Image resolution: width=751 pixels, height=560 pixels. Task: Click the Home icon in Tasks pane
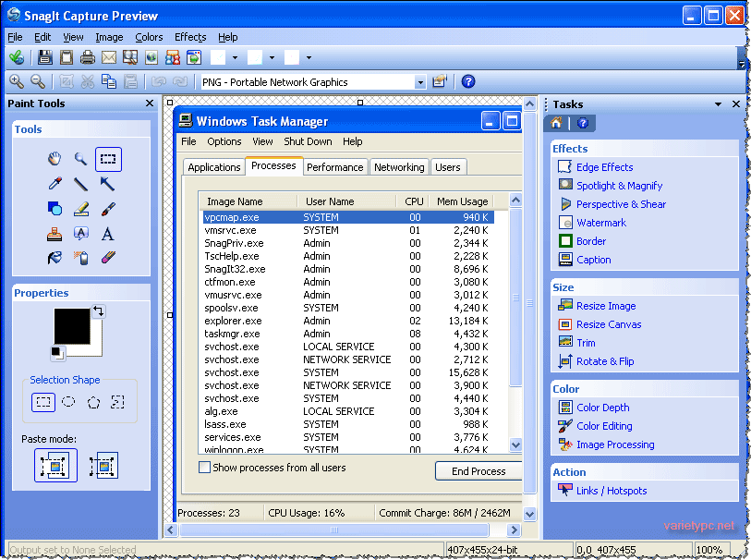coord(556,123)
